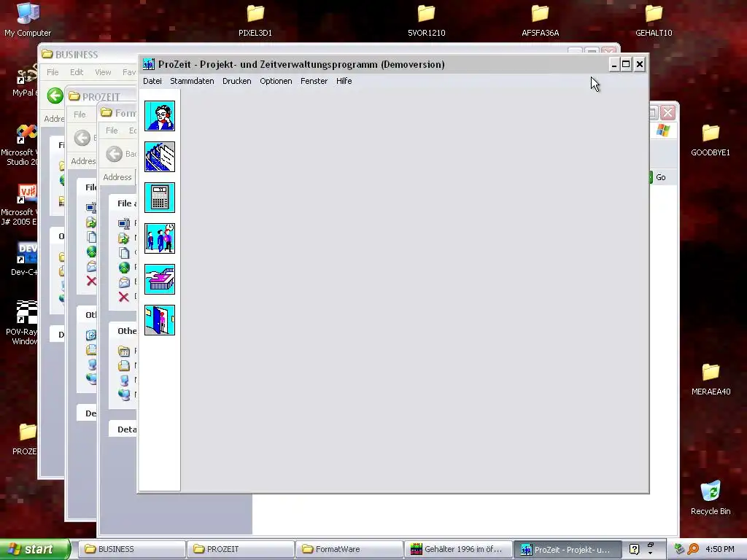
Task: Select the AFSFA36A desktop folder
Action: click(x=541, y=20)
